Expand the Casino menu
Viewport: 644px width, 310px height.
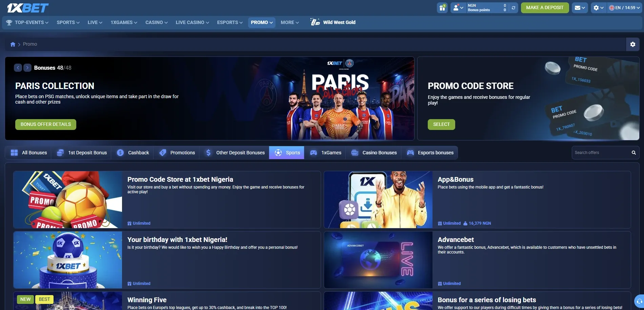pos(157,22)
